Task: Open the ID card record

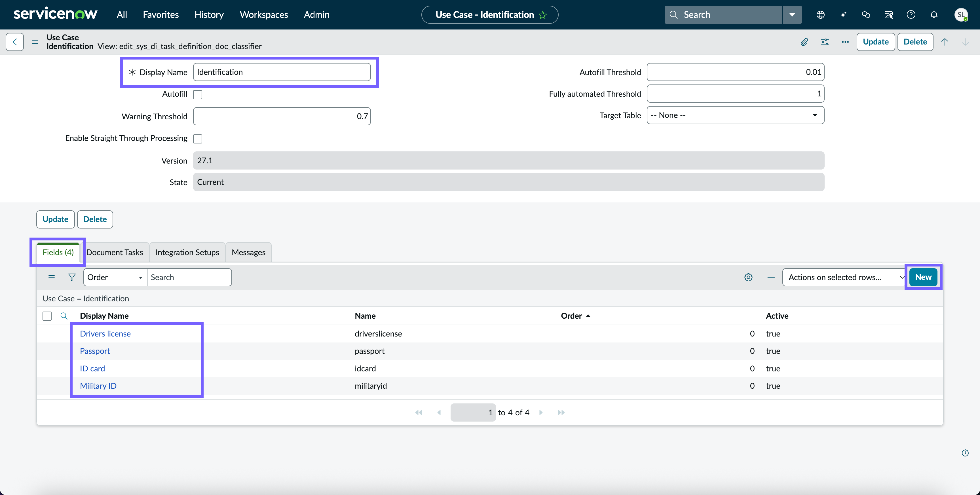Action: click(x=92, y=368)
